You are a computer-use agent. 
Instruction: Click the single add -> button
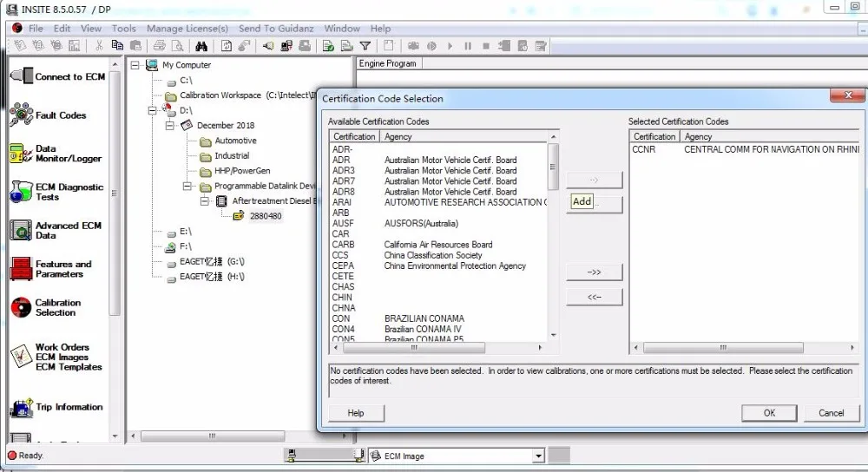coord(594,180)
